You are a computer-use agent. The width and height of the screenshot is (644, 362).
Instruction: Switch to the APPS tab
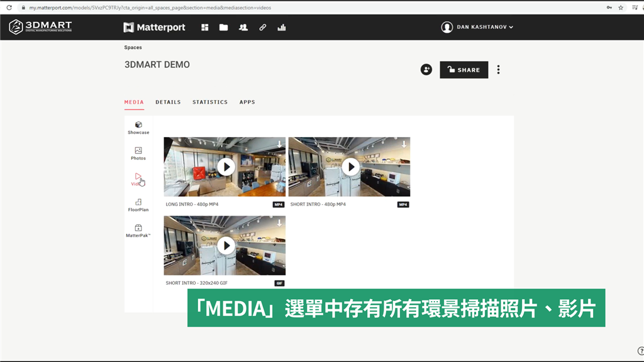247,102
